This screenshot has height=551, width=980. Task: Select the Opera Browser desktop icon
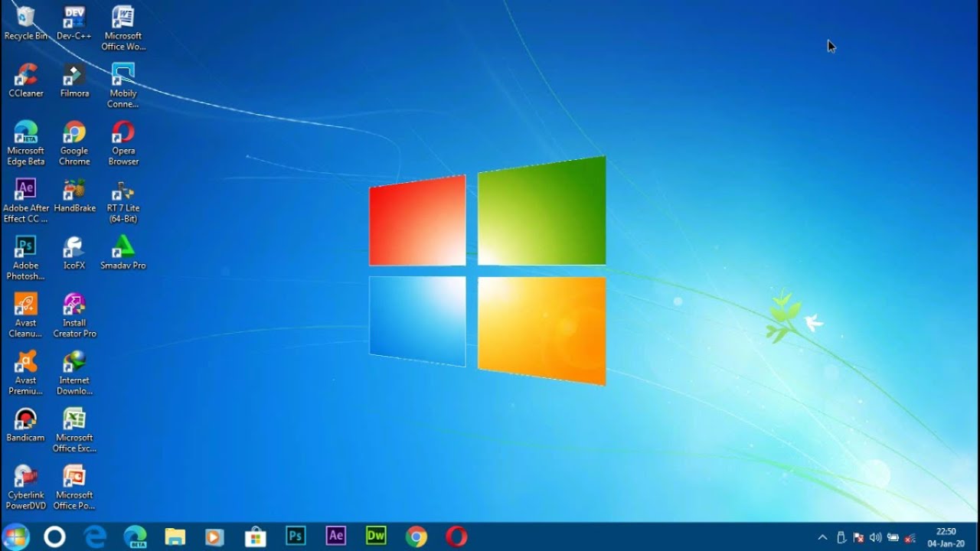[123, 143]
